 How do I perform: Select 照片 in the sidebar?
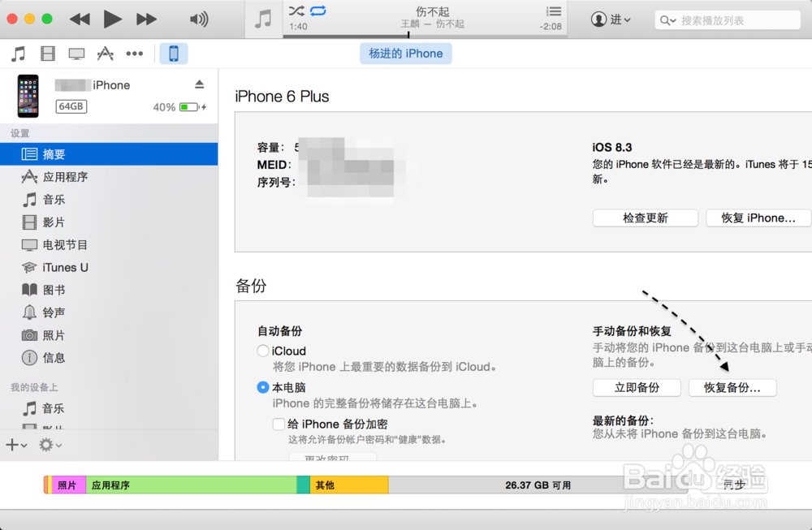coord(109,335)
